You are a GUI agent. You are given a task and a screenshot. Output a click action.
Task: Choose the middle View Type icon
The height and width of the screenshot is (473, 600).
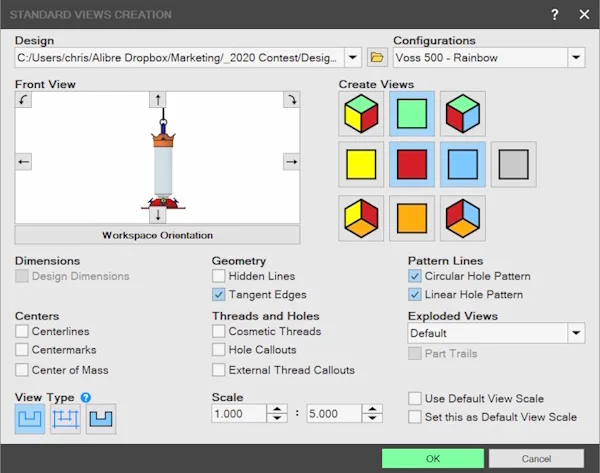point(65,419)
